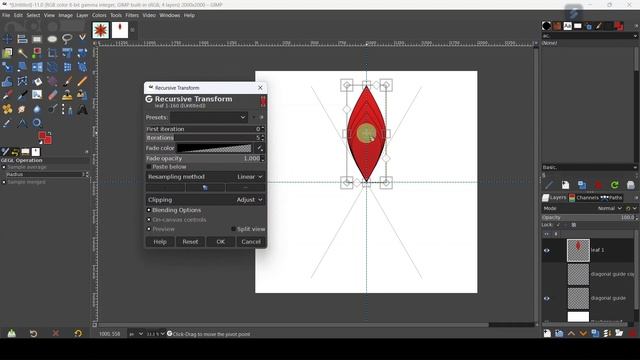Image resolution: width=640 pixels, height=360 pixels.
Task: Open the Select menu
Action: click(33, 15)
